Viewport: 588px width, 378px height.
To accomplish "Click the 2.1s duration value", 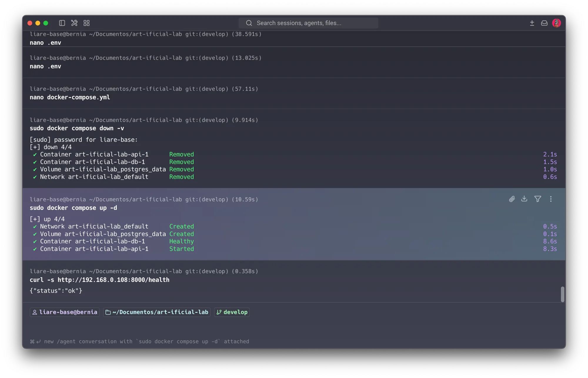I will (550, 154).
